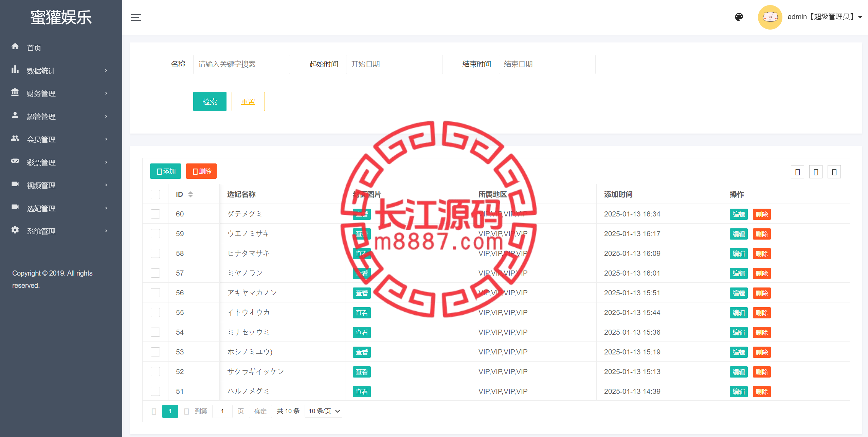Check the row with ID 56
The image size is (868, 437).
pos(155,293)
